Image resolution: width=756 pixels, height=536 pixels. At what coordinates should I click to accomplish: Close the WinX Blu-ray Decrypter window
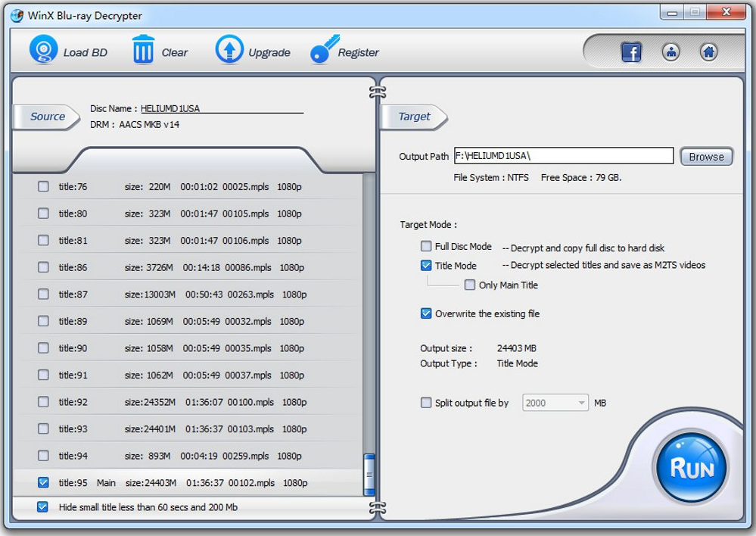726,12
